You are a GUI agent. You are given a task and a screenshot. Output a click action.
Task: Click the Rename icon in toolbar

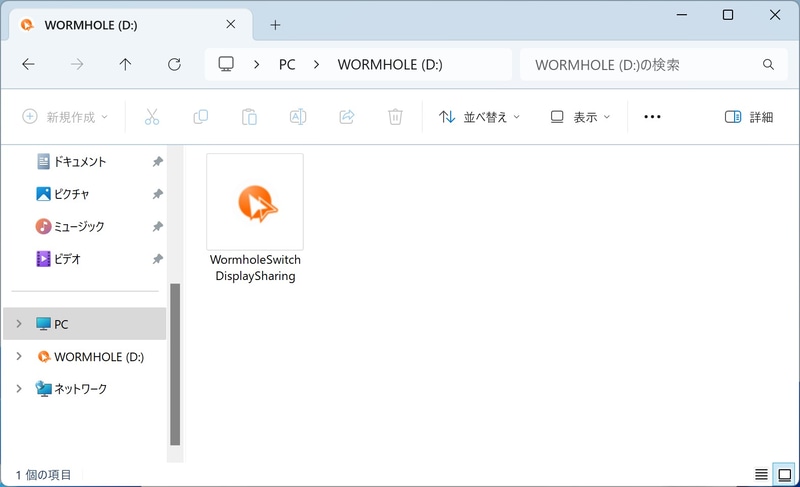tap(298, 117)
